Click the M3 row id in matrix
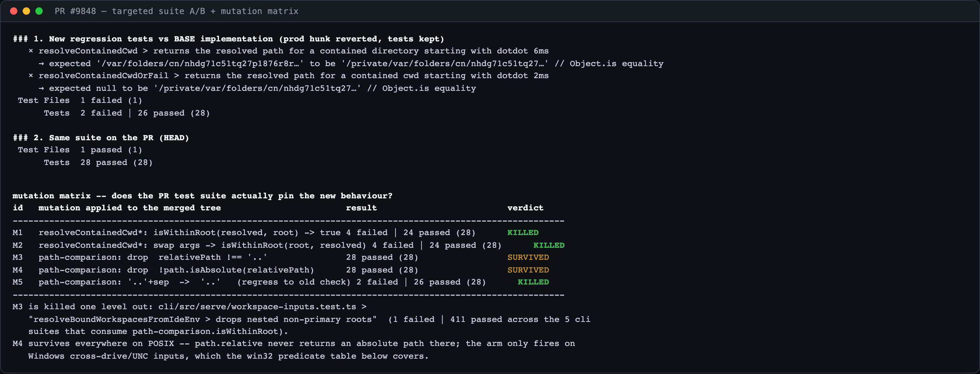 (x=17, y=257)
